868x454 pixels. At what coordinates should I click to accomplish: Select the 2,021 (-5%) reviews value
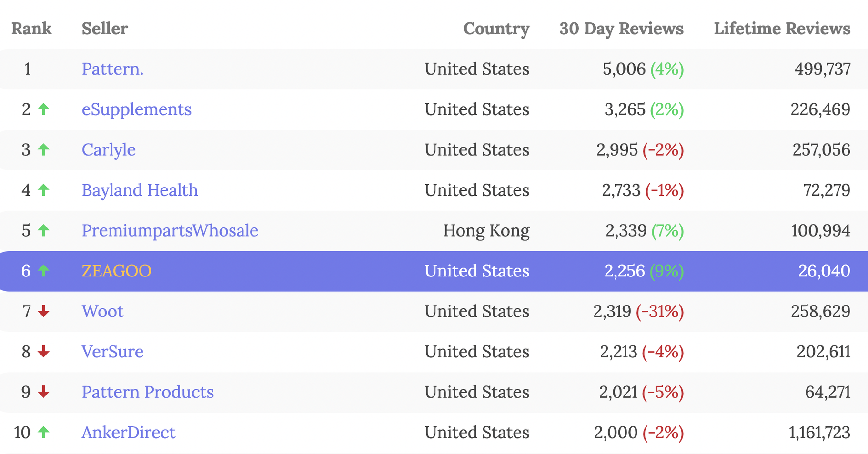pos(642,393)
